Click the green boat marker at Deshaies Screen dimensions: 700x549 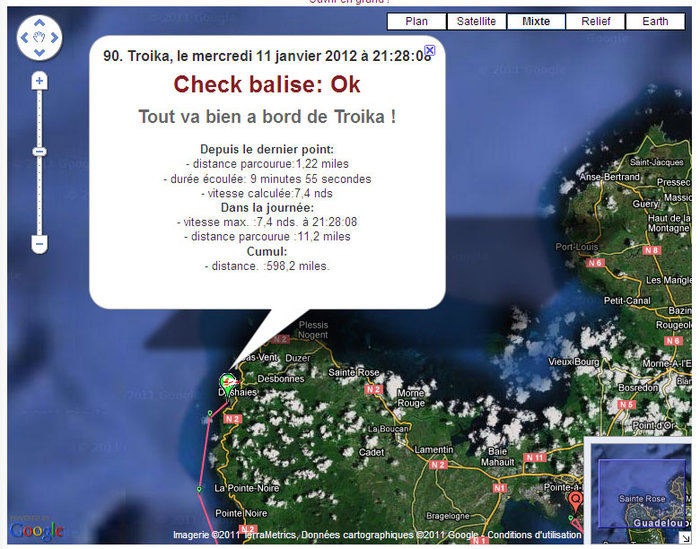(228, 382)
